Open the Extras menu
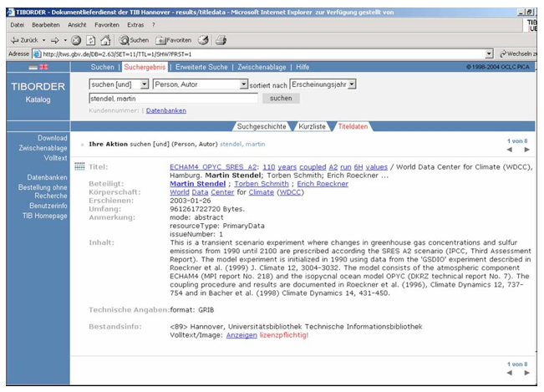The image size is (544, 392). [x=135, y=25]
